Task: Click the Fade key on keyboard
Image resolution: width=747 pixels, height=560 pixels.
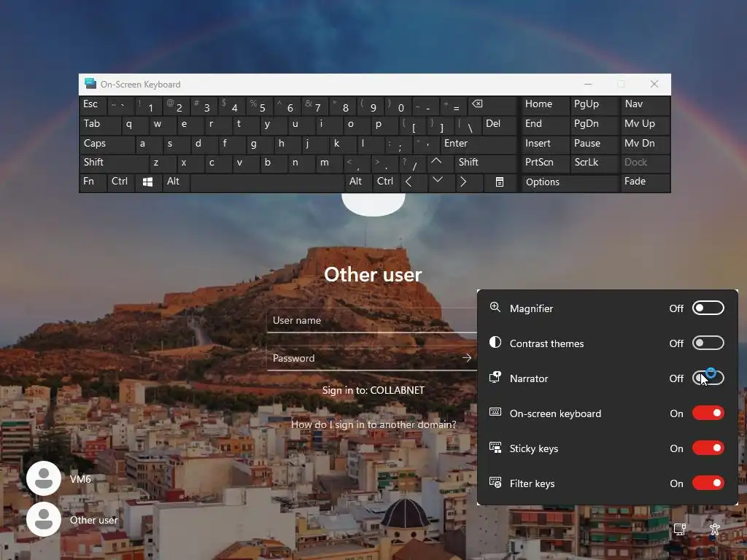Action: point(645,182)
